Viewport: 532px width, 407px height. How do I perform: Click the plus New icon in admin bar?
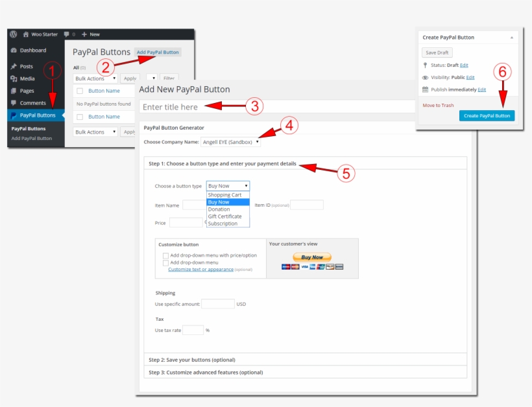(x=84, y=34)
